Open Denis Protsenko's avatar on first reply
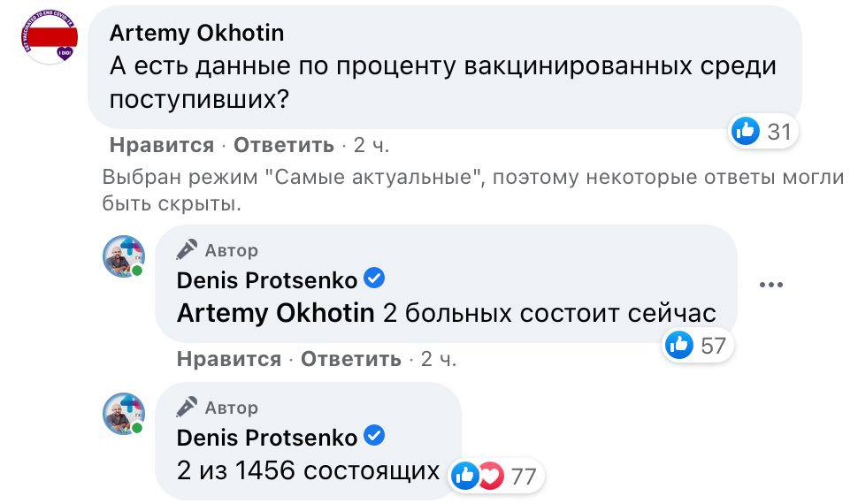The height and width of the screenshot is (504, 858). (124, 257)
